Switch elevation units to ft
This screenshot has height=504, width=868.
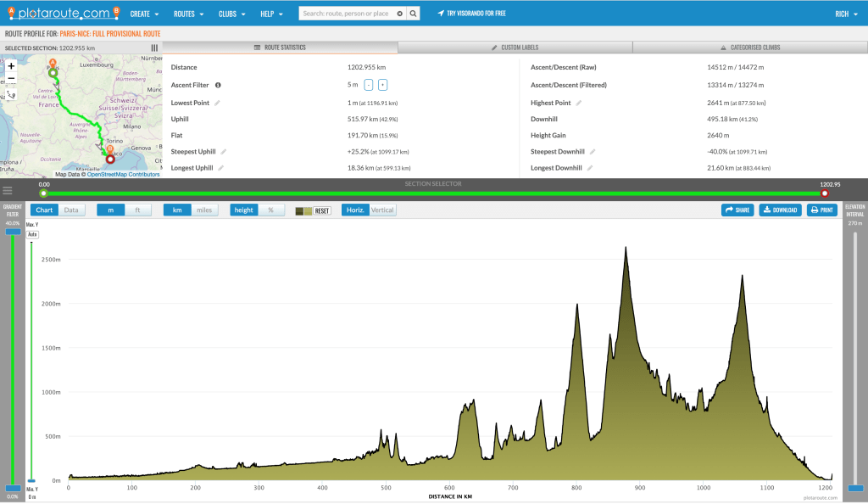pos(137,210)
